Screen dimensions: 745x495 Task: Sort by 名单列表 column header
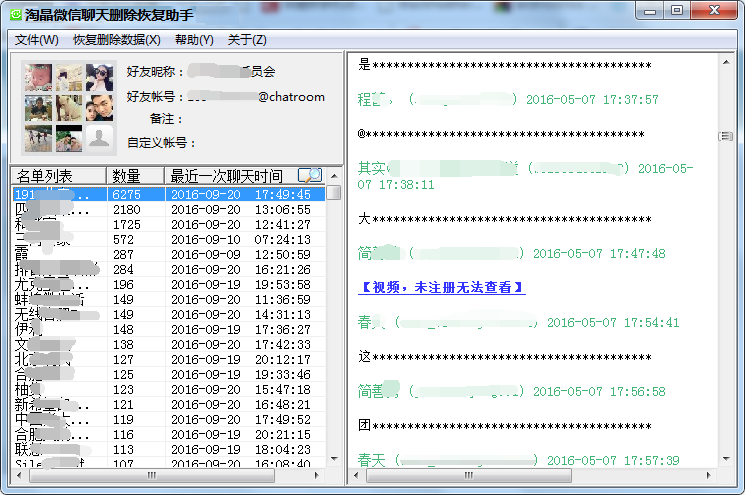59,176
